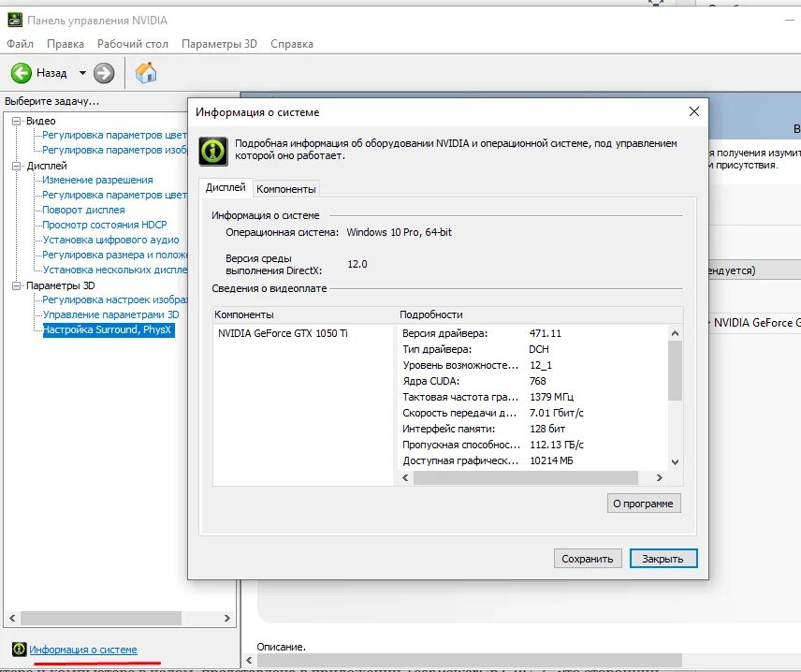The image size is (801, 672).
Task: Switch to the Компоненты tab
Action: (x=286, y=189)
